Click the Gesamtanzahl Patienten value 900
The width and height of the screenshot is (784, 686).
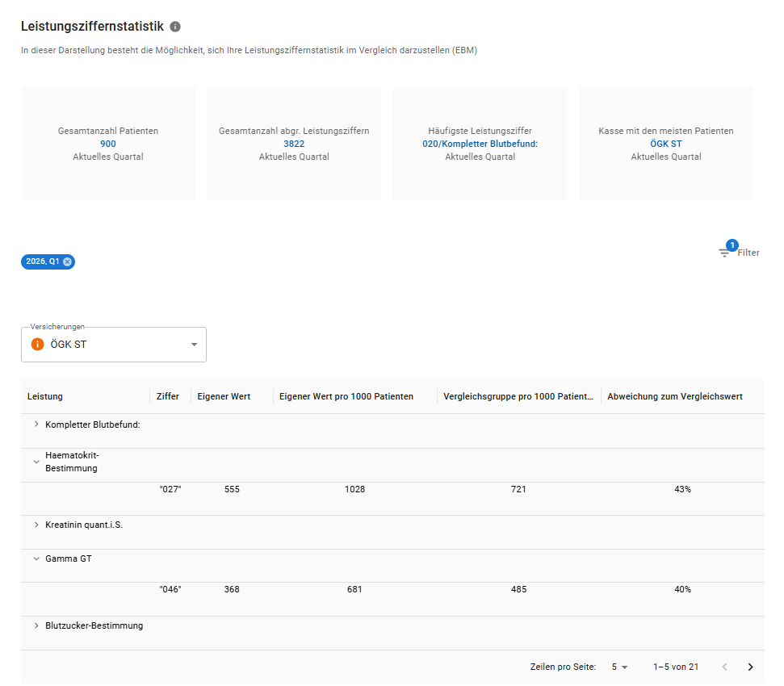pos(108,144)
